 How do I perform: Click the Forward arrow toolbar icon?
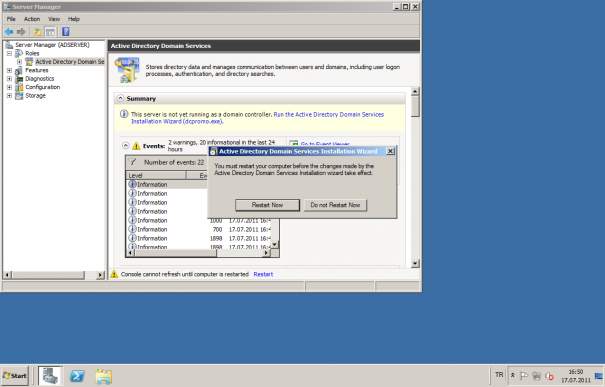21,32
